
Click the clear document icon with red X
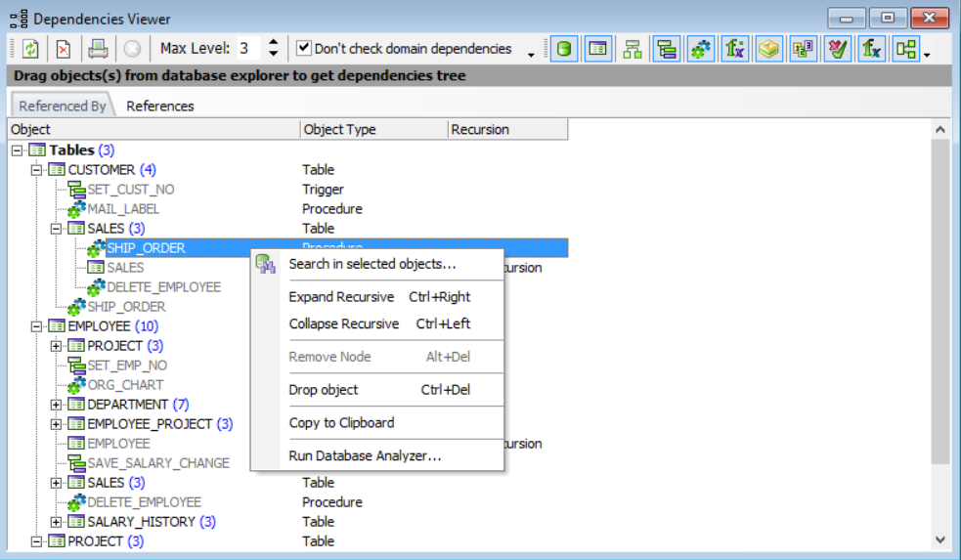(64, 49)
